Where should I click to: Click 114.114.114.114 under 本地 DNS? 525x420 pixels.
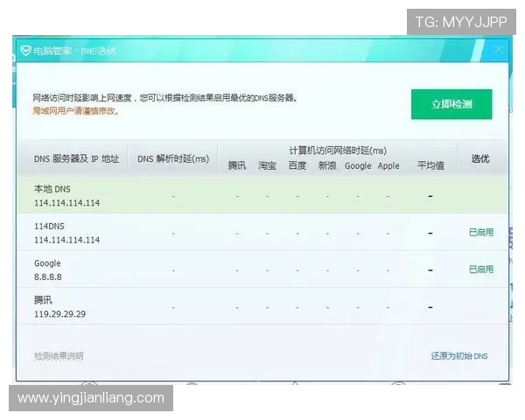67,203
